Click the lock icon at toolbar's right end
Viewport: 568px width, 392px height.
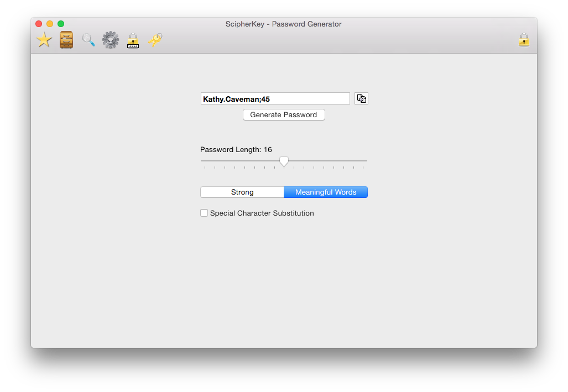point(523,40)
